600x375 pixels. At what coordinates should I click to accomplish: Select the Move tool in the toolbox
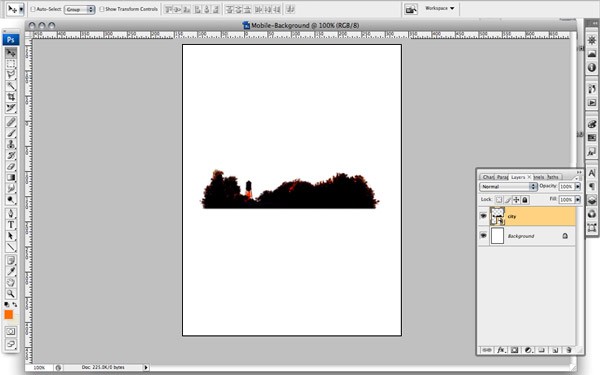coord(11,52)
